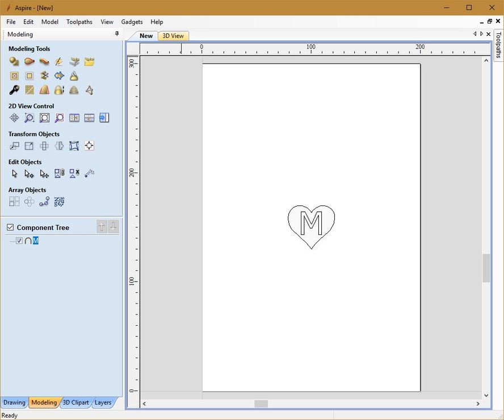Choose the Node Editing Mode tool
The height and width of the screenshot is (420, 504).
point(30,174)
